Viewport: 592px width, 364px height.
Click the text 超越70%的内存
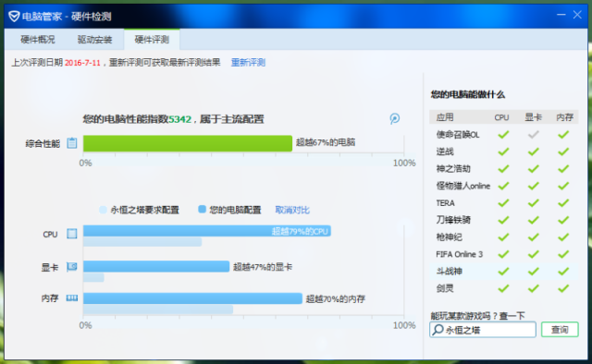(335, 298)
